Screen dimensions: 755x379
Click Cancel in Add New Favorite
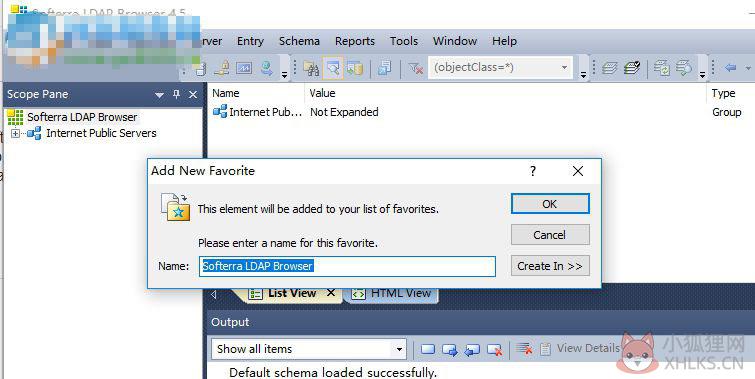(x=550, y=235)
